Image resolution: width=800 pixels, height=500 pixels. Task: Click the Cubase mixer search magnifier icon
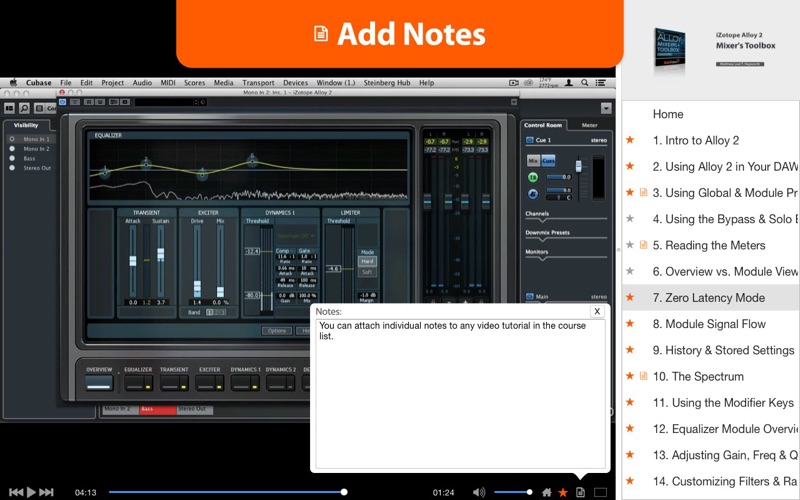[x=24, y=108]
